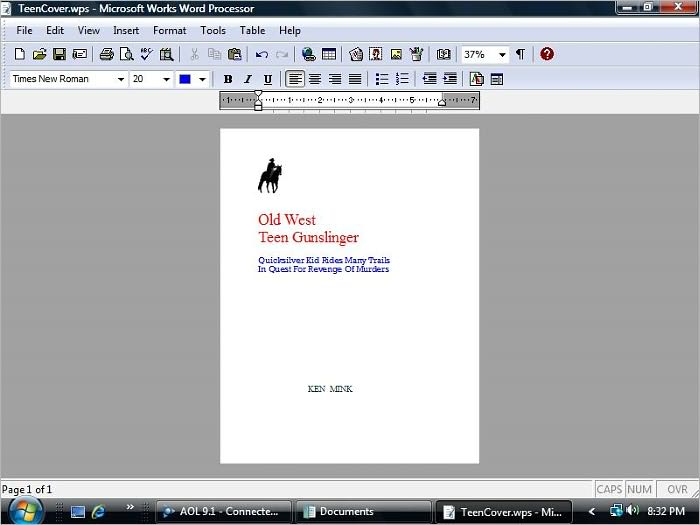Open the volume speaker tray icon
This screenshot has height=525, width=700.
pos(632,510)
